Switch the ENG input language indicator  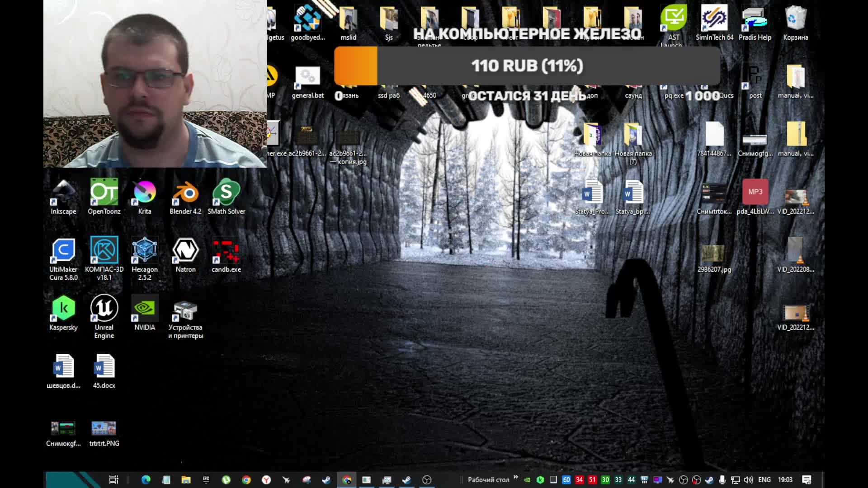point(764,480)
